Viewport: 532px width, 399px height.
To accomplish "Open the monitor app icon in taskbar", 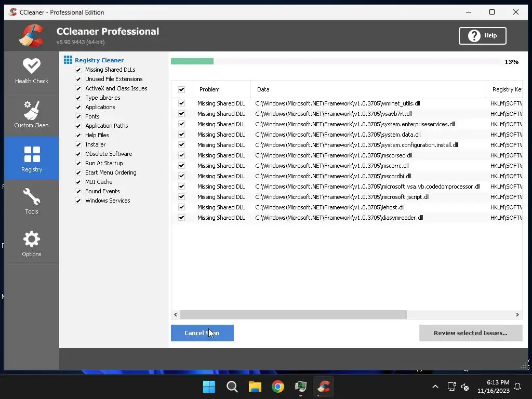I will (301, 387).
